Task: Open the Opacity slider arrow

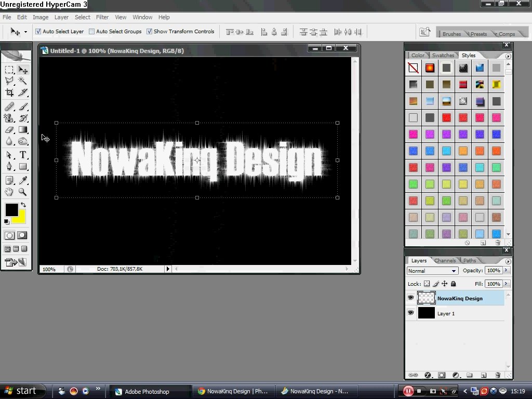Action: [x=506, y=270]
